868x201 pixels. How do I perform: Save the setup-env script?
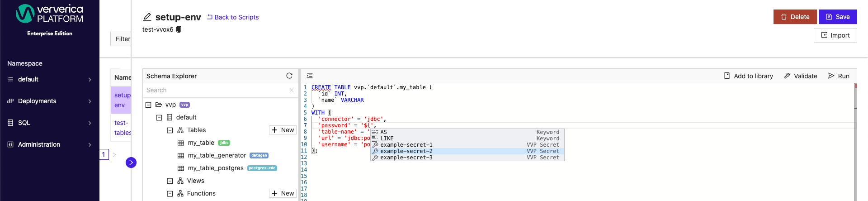pyautogui.click(x=838, y=17)
